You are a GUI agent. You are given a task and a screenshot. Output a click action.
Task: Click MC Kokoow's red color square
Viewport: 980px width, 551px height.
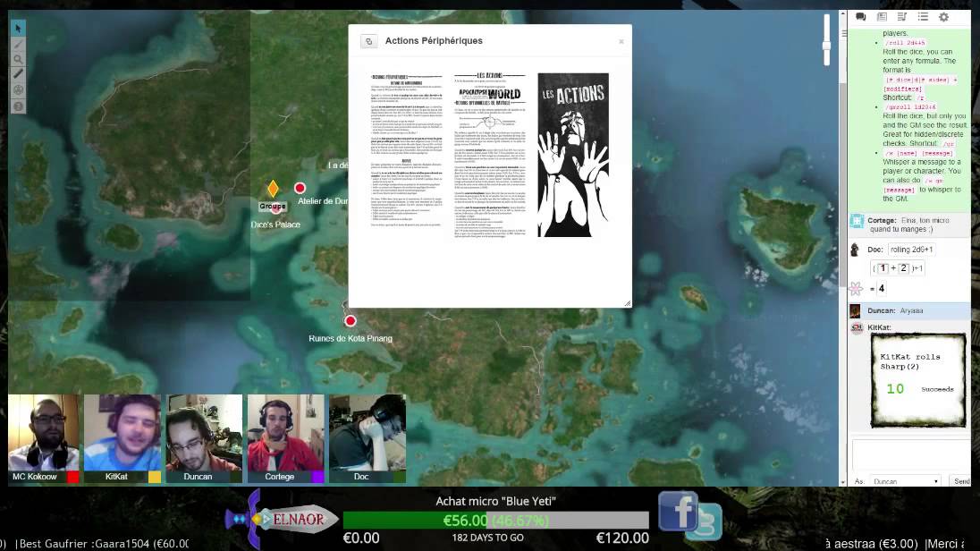tap(73, 477)
